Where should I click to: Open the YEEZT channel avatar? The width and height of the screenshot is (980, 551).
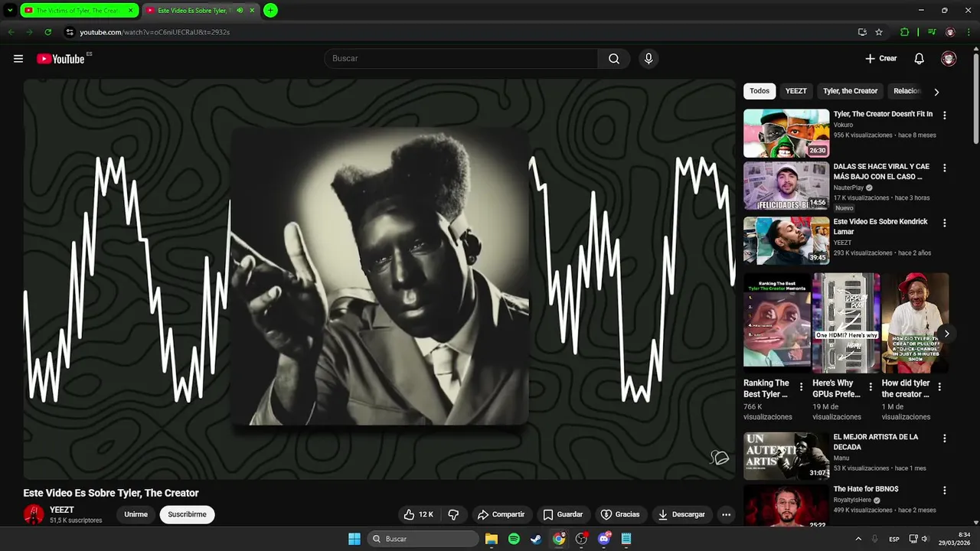tap(34, 514)
